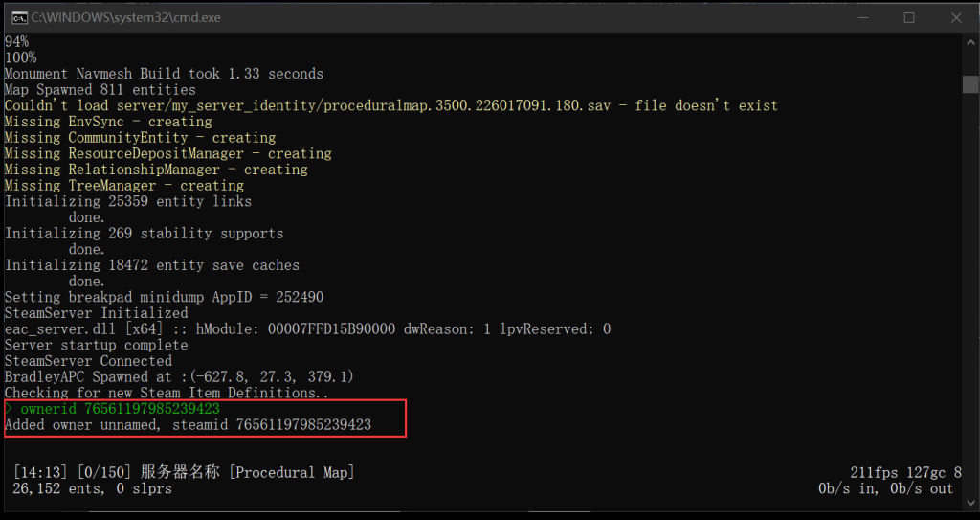Click the vertical scrollbar thumb

click(x=970, y=84)
